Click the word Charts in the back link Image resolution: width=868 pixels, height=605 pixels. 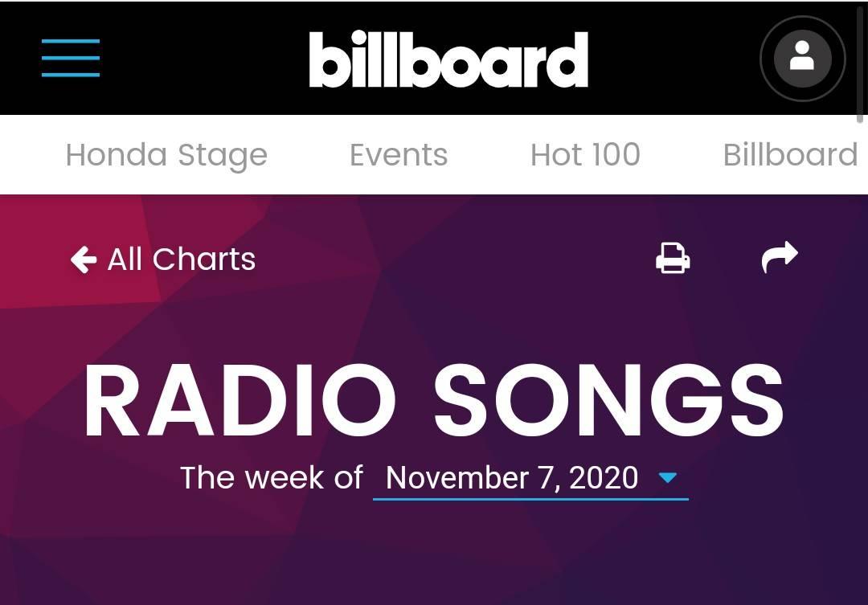click(x=203, y=259)
